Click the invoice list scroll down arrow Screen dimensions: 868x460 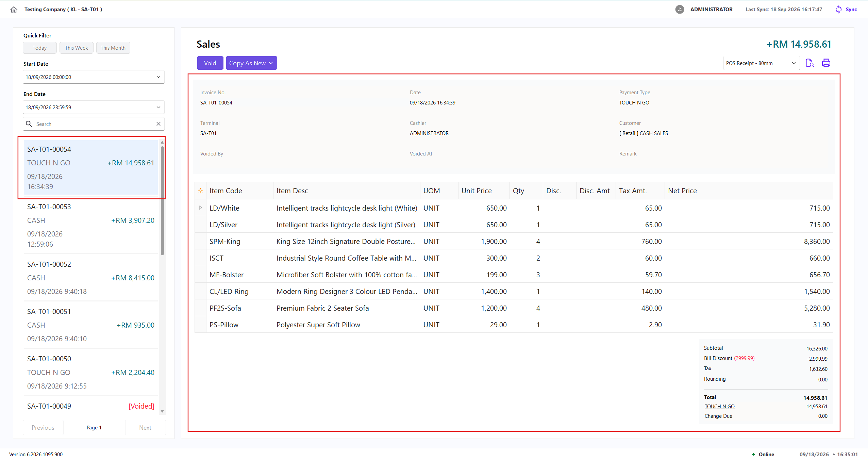click(x=162, y=411)
